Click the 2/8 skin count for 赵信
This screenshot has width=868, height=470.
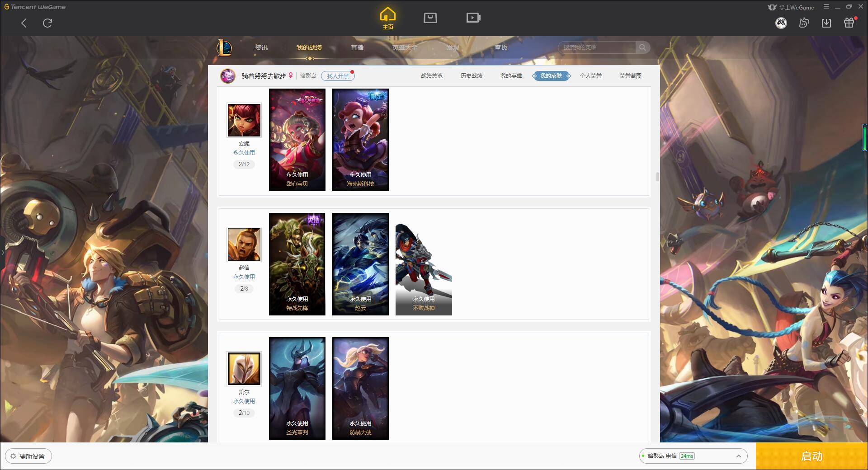[x=244, y=289]
